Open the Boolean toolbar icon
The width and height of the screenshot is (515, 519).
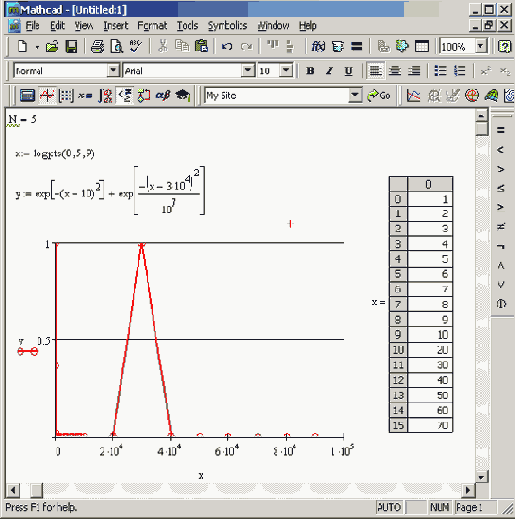(x=125, y=96)
